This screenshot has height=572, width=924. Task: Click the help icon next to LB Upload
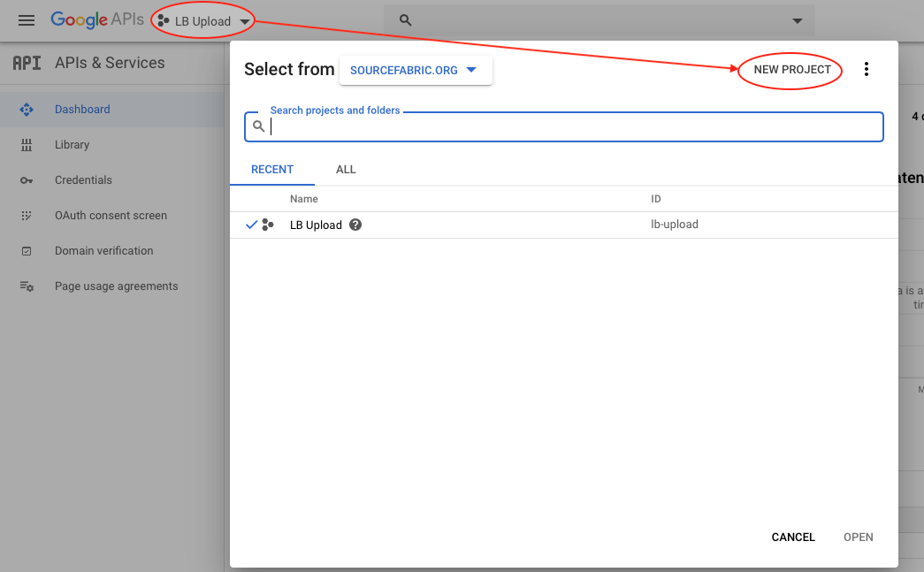click(x=355, y=225)
